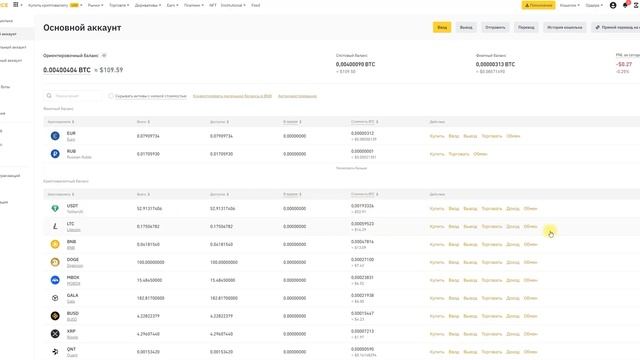Expand the Рынки dropdown menu

click(x=96, y=5)
